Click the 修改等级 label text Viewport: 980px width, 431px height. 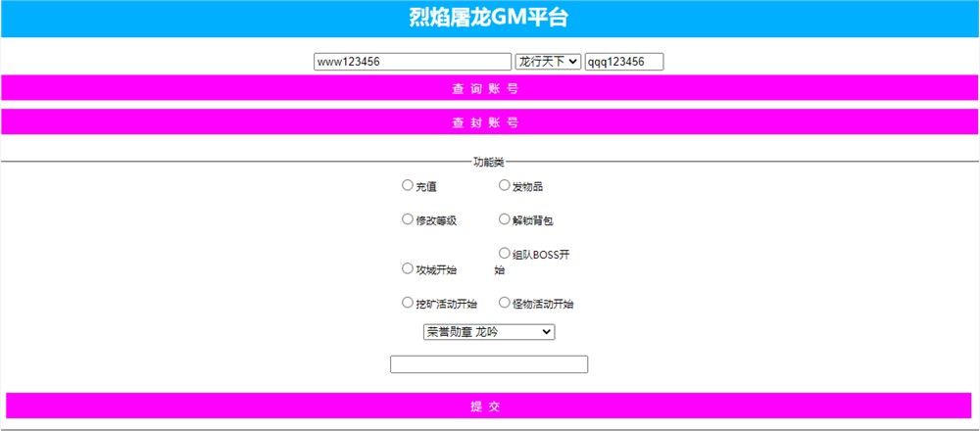437,220
